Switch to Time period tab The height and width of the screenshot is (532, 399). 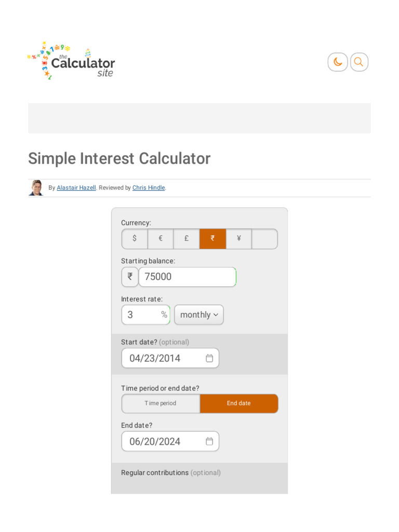[x=161, y=403]
